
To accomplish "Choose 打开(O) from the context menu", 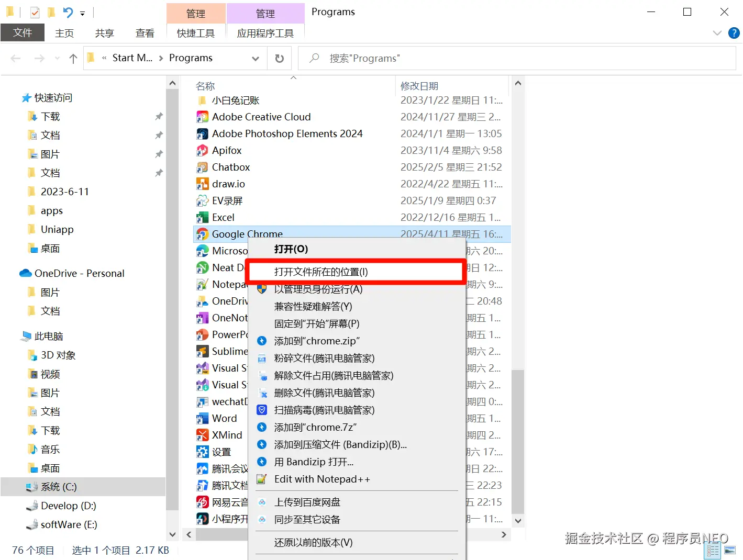I will [x=356, y=249].
